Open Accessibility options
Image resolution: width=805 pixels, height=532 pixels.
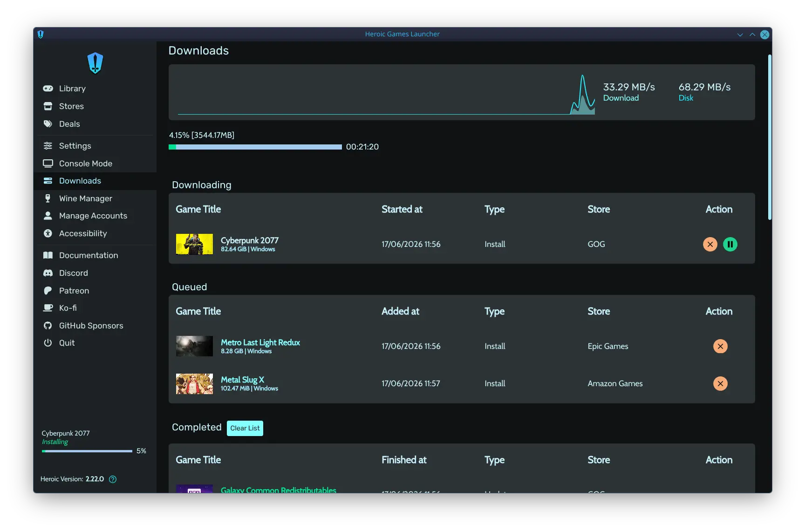pos(95,233)
